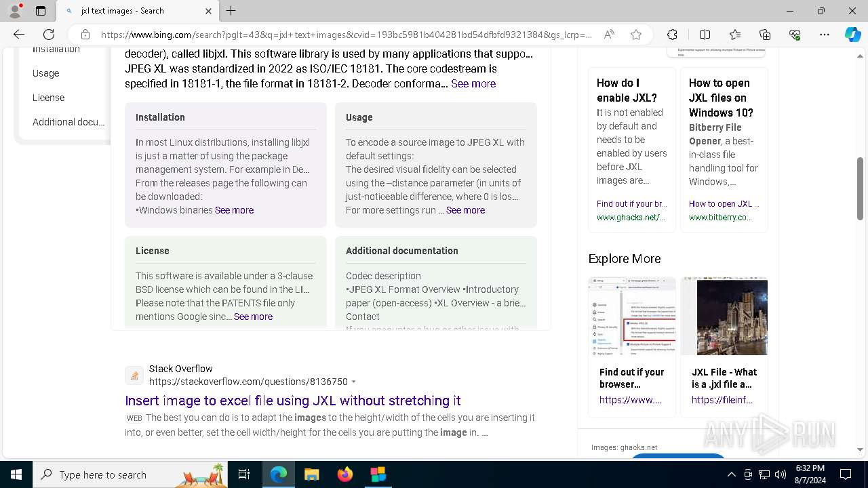Open the Collections panel
The height and width of the screenshot is (488, 868).
click(x=765, y=35)
